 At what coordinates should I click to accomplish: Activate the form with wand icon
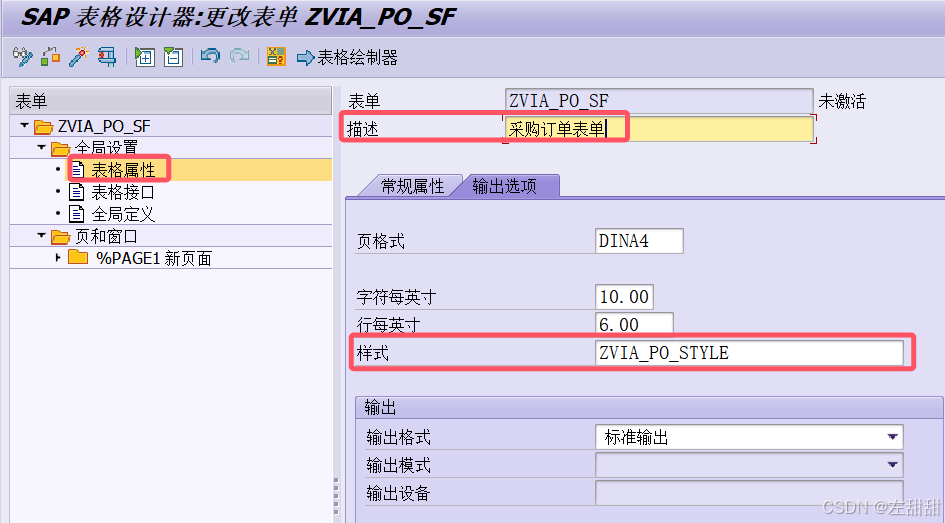pos(78,57)
